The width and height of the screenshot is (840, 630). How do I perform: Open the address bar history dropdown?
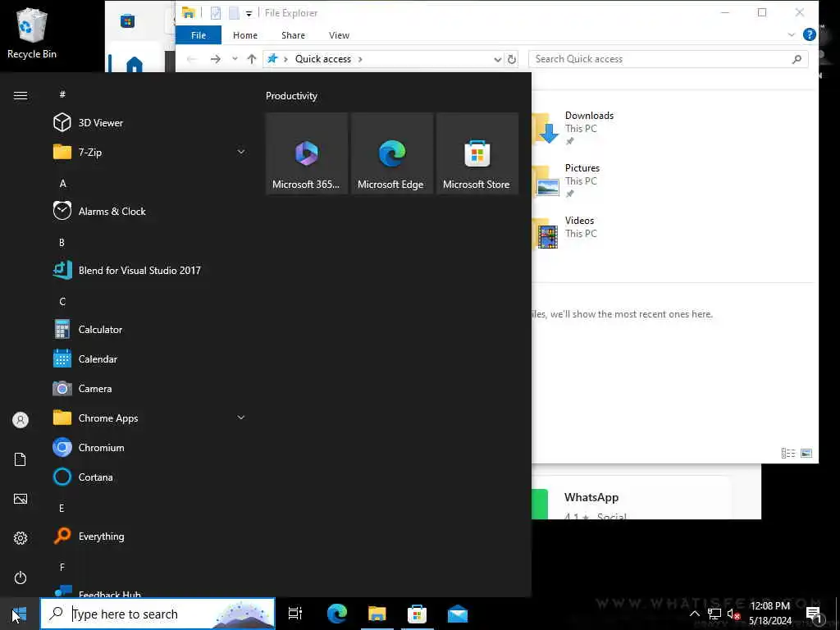[x=498, y=59]
